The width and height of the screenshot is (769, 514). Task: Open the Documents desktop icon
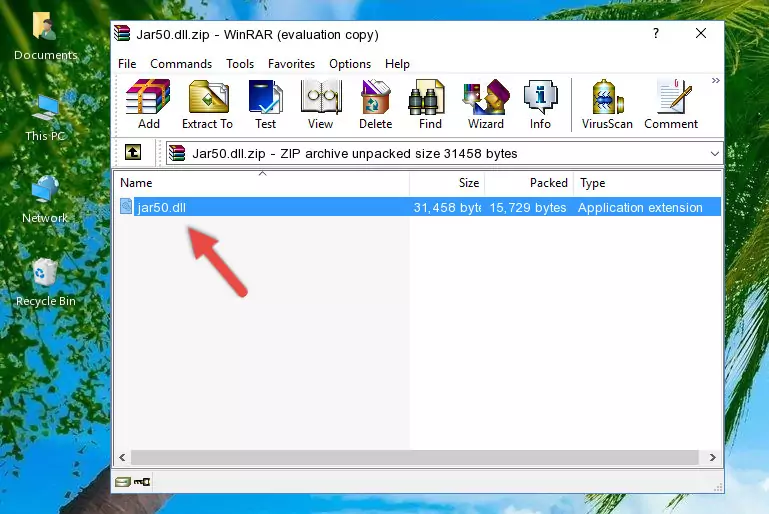click(46, 36)
